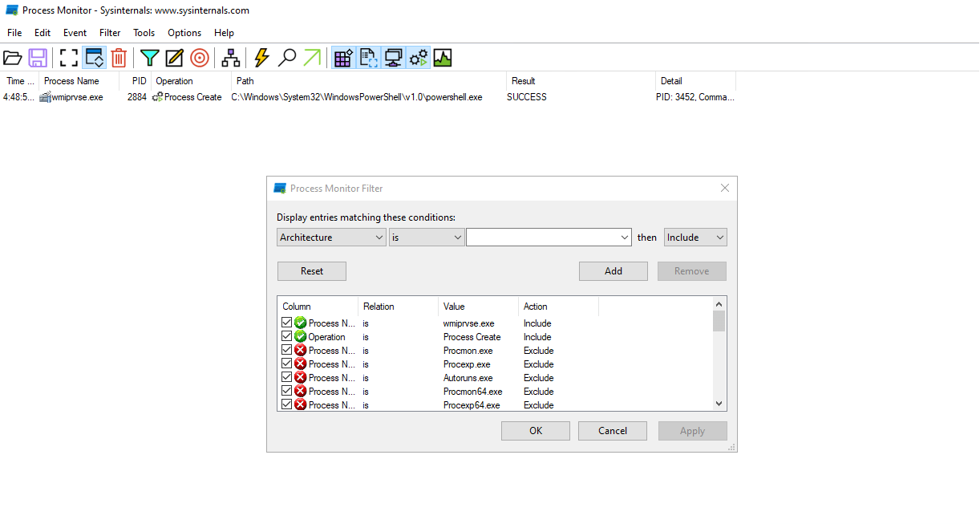The image size is (980, 524).
Task: Toggle Show Process and Thread Activity icon
Action: (x=419, y=58)
